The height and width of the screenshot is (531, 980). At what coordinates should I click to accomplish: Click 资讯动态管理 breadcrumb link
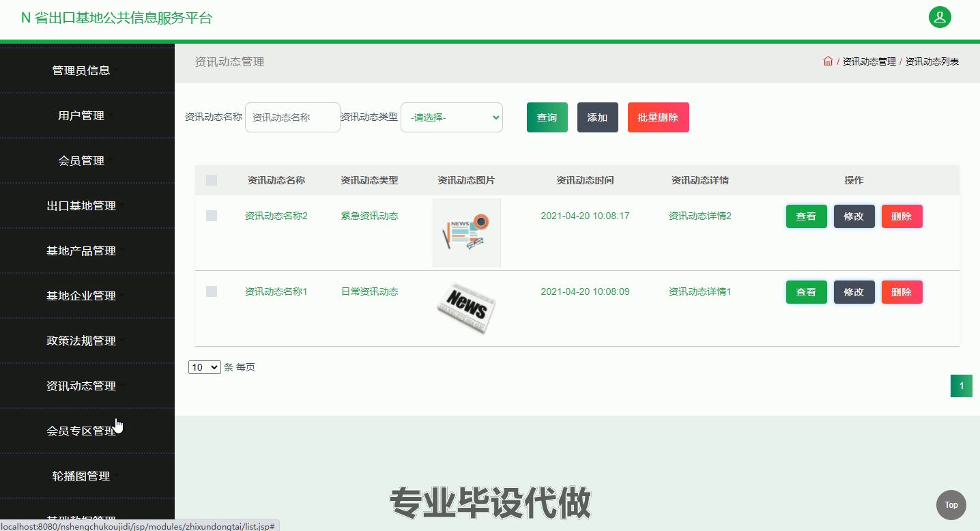click(x=869, y=61)
